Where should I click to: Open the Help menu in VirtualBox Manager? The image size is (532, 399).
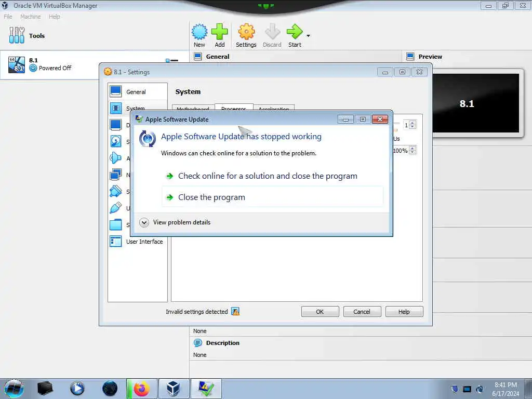(54, 17)
